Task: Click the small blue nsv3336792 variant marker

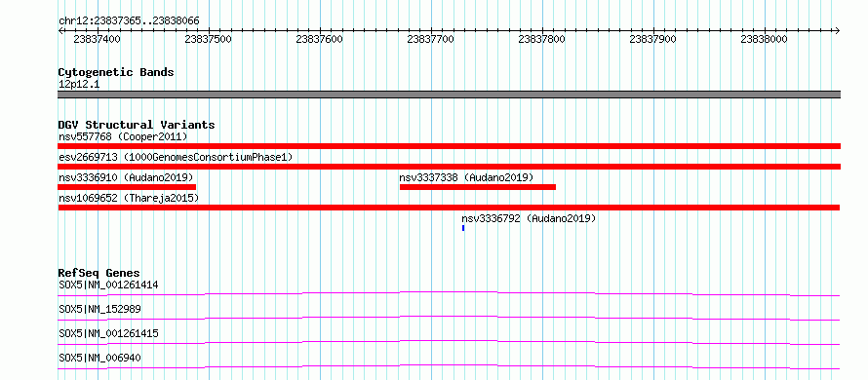Action: click(x=463, y=228)
